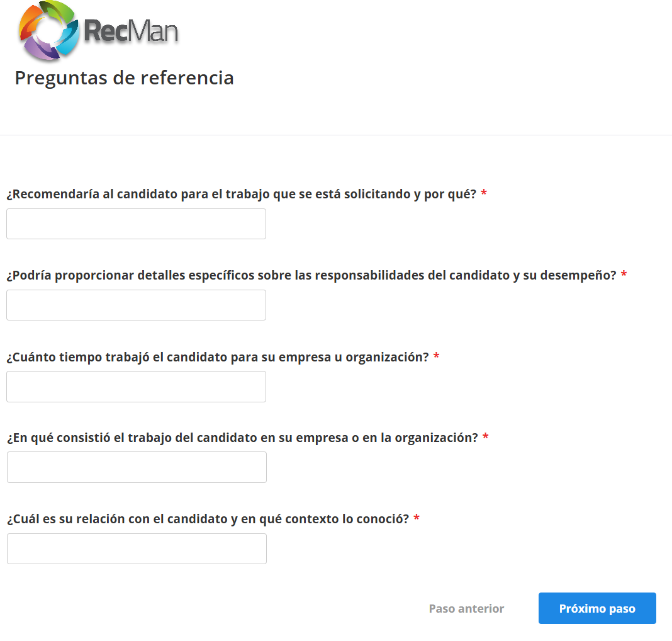Screen dimensions: 672x641
Task: Click the '¿Cuánto tiempo trabajó' input box
Action: pos(136,387)
